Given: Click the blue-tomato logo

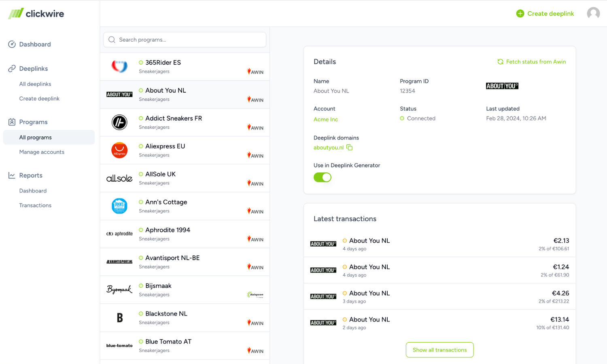Looking at the screenshot, I should pyautogui.click(x=119, y=346).
